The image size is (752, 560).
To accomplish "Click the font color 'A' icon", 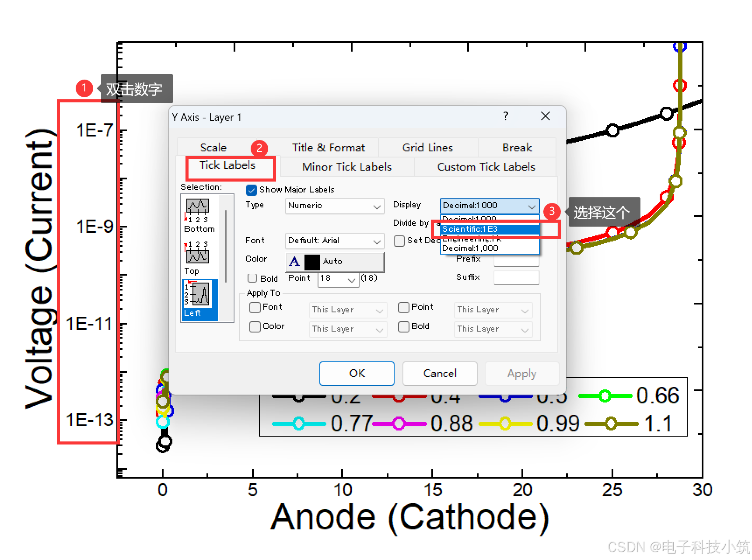I will click(x=294, y=262).
